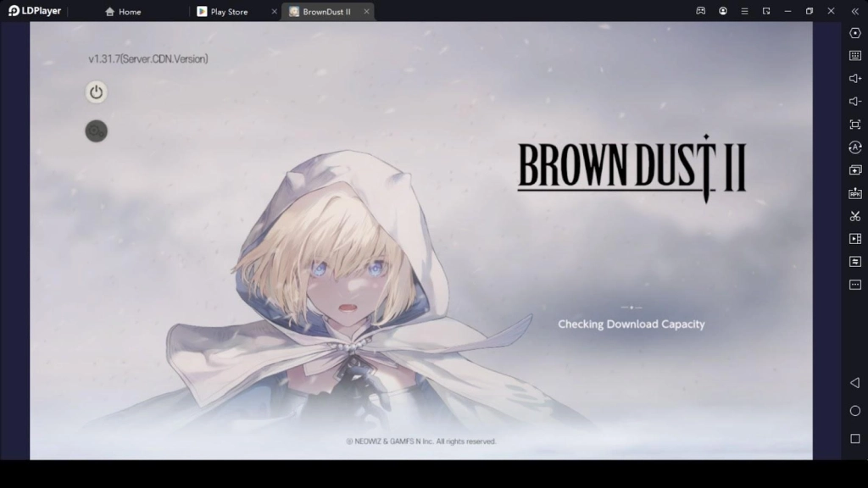
Task: Collapse the right sidebar with double chevron
Action: (855, 11)
